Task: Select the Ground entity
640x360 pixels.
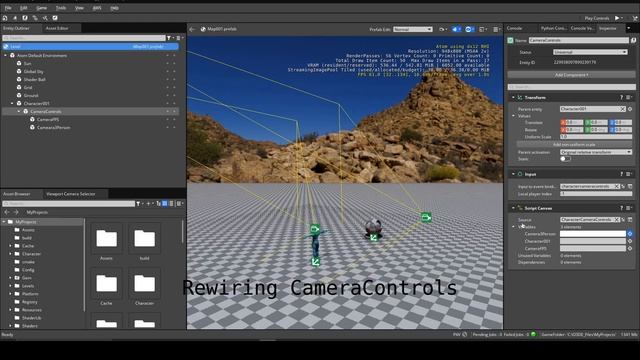Action: coord(31,96)
